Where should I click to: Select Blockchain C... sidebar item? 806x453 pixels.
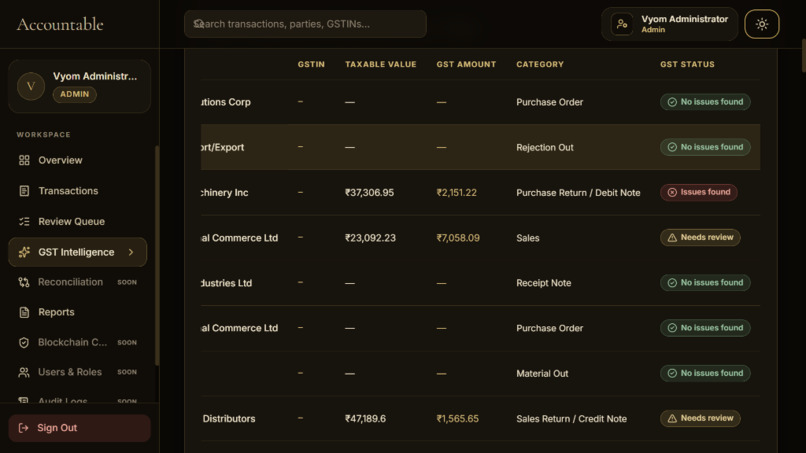(x=78, y=342)
